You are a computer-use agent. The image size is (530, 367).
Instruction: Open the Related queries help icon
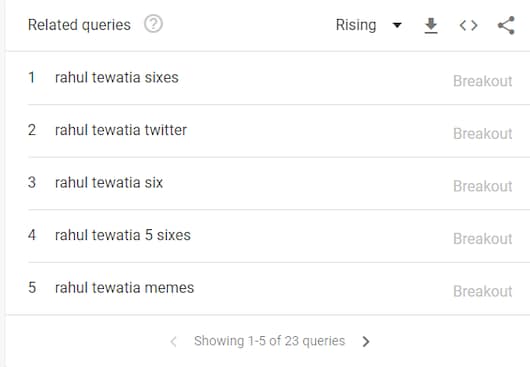pyautogui.click(x=153, y=24)
